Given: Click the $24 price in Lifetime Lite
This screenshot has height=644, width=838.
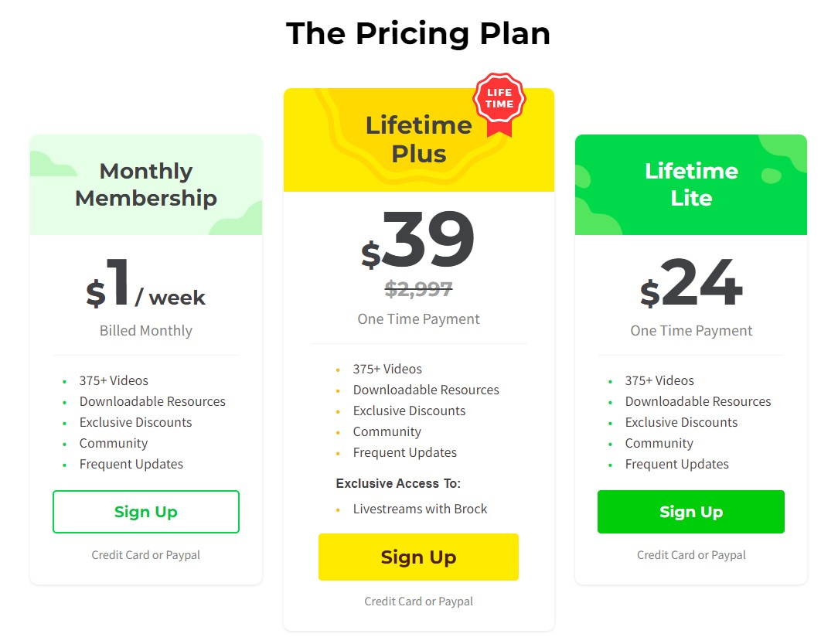Looking at the screenshot, I should point(691,283).
